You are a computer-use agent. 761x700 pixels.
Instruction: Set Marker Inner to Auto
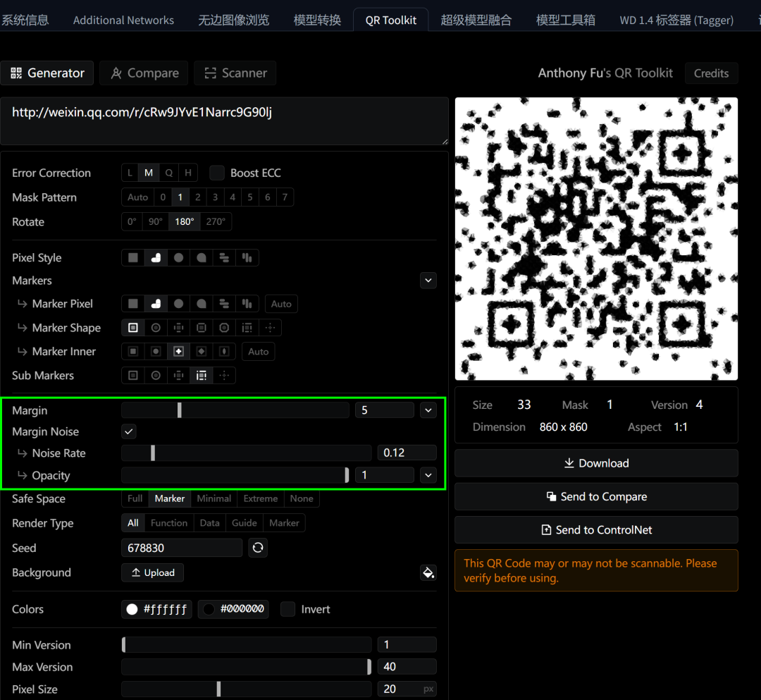[x=258, y=352]
